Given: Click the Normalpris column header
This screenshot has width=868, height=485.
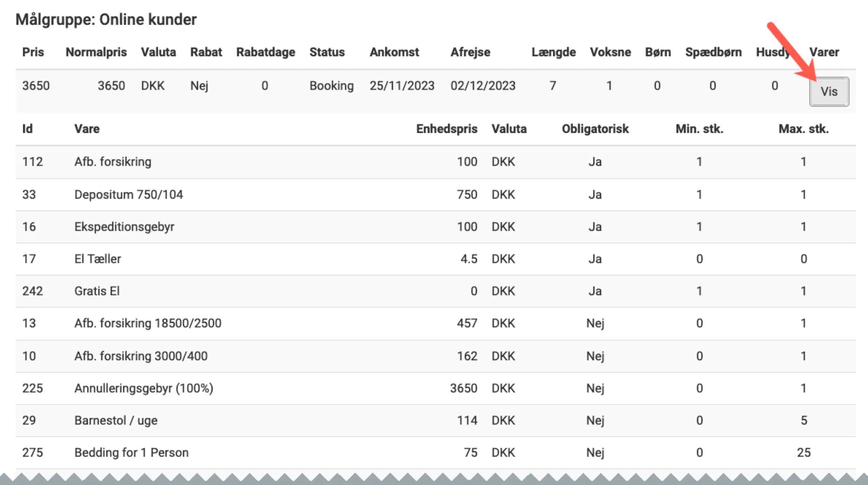Looking at the screenshot, I should point(96,52).
